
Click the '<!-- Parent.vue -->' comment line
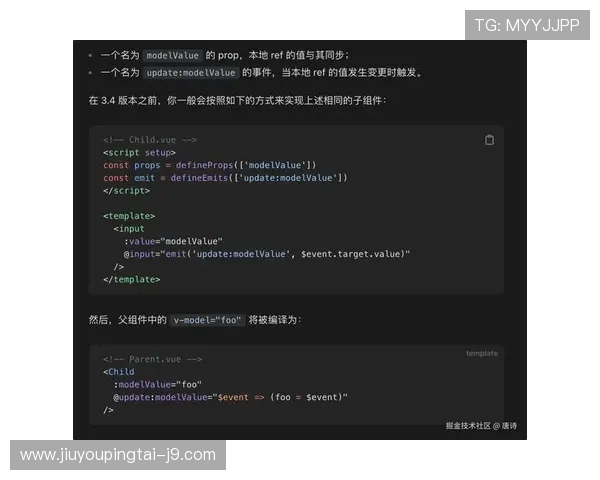(x=152, y=359)
